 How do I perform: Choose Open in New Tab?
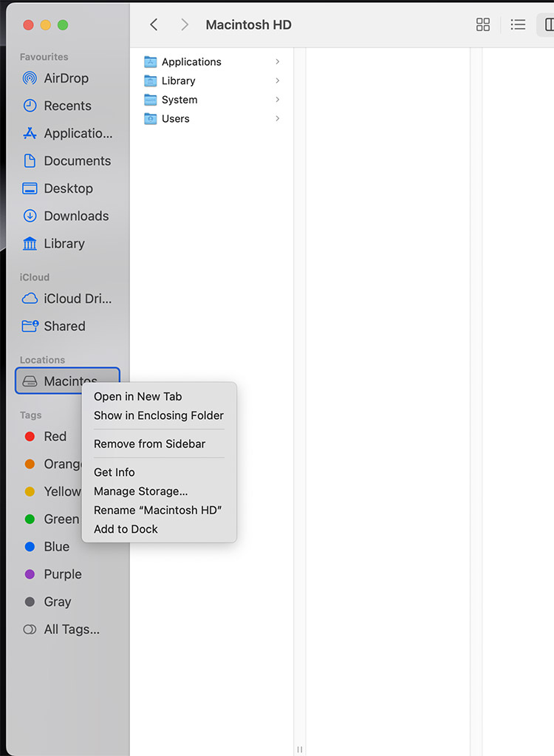tap(137, 397)
